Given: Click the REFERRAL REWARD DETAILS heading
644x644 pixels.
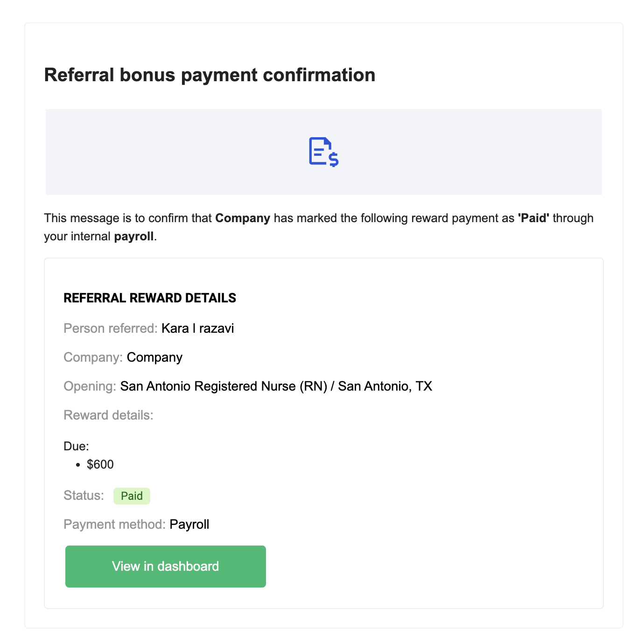Looking at the screenshot, I should pos(150,298).
